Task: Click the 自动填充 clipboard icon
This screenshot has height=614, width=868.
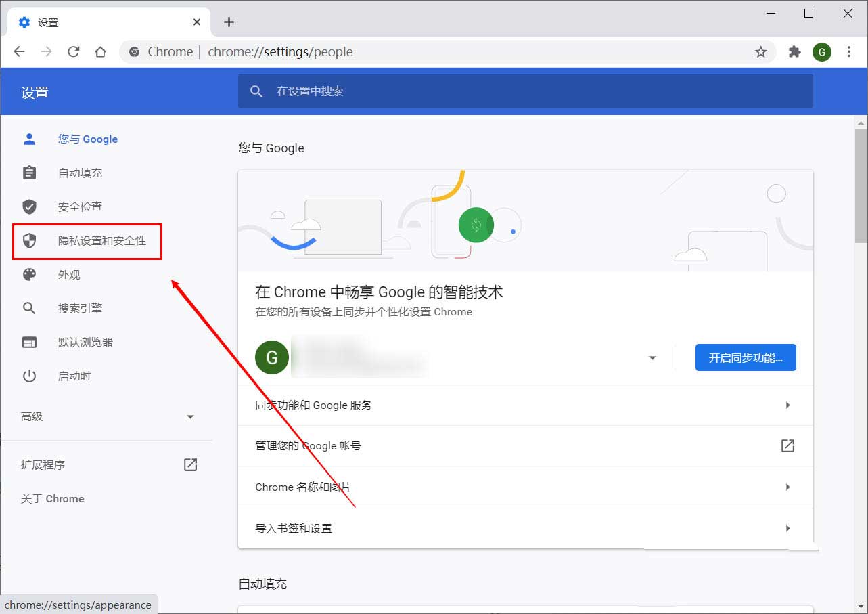Action: 29,173
